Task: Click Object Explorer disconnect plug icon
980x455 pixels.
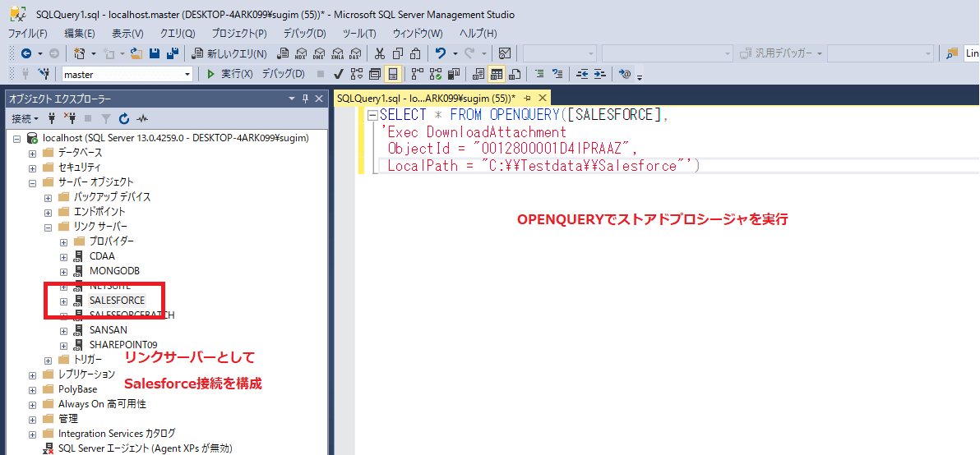Action: [x=69, y=118]
